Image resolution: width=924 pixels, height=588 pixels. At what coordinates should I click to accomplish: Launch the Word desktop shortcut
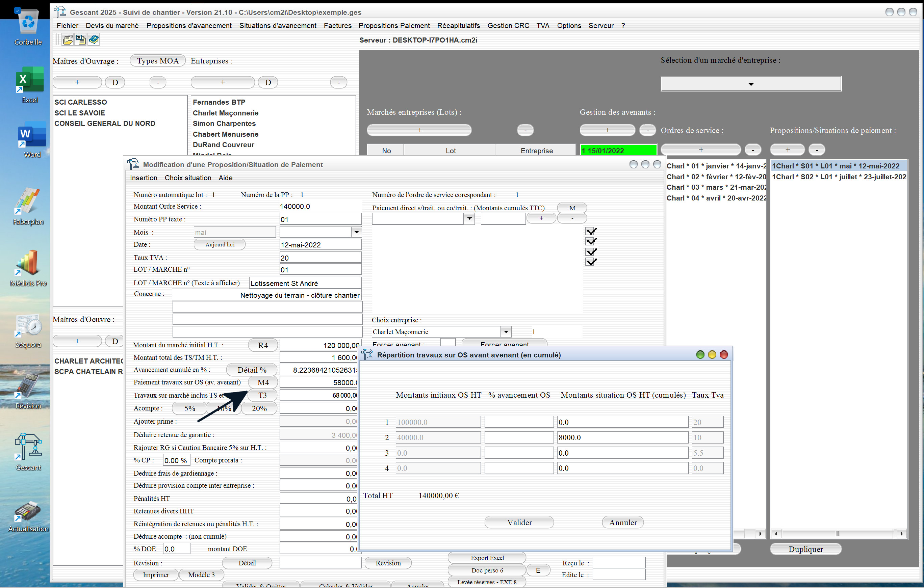coord(31,140)
